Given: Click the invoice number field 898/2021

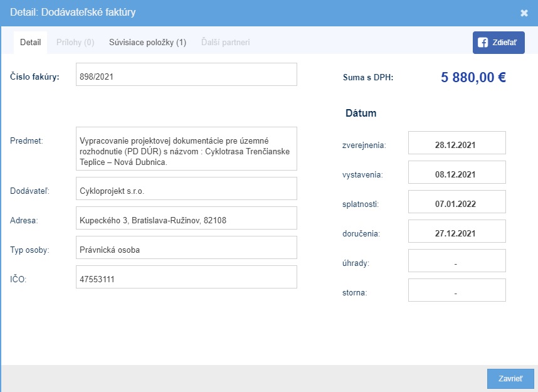Looking at the screenshot, I should (186, 74).
